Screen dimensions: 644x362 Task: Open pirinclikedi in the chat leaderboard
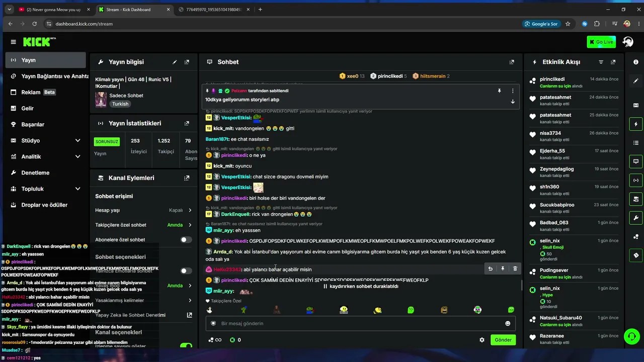point(388,76)
